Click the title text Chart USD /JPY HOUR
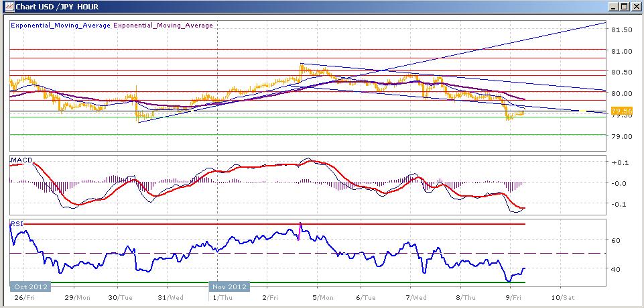644x308 pixels. 57,7
